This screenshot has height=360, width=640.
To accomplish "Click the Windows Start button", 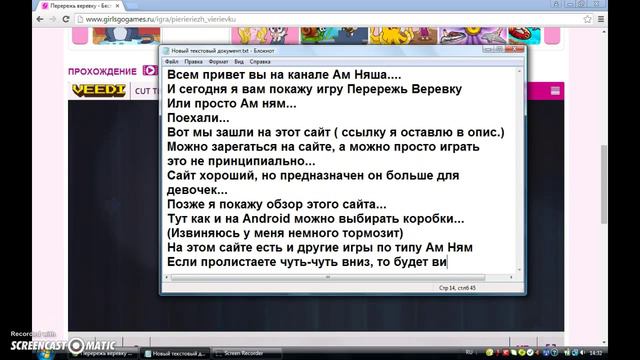I will [45, 354].
